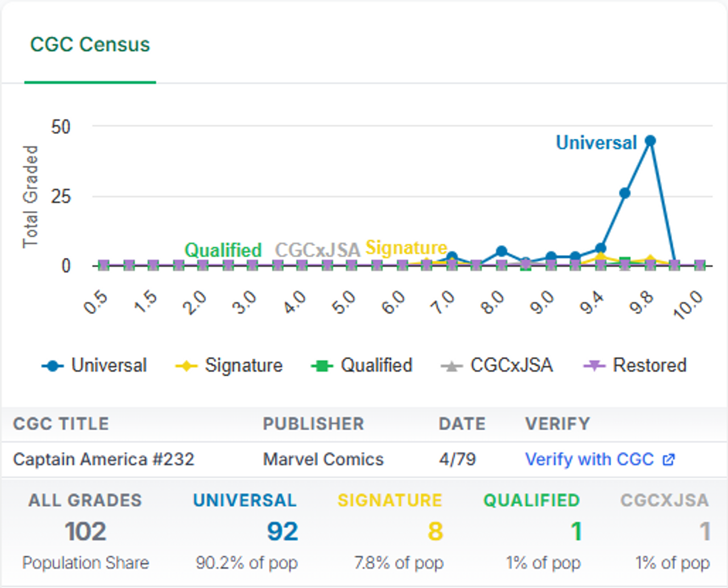Open the CGC Census tab
728x588 pixels.
tap(90, 44)
